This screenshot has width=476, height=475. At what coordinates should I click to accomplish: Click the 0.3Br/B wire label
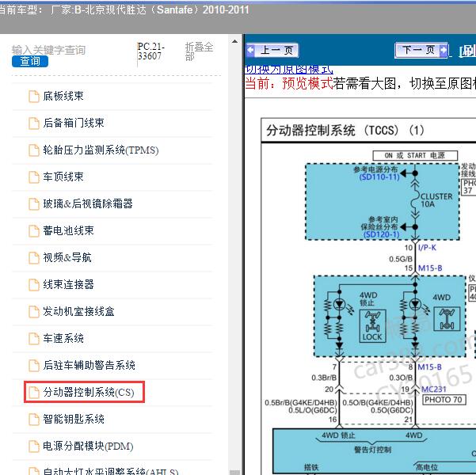coord(324,378)
